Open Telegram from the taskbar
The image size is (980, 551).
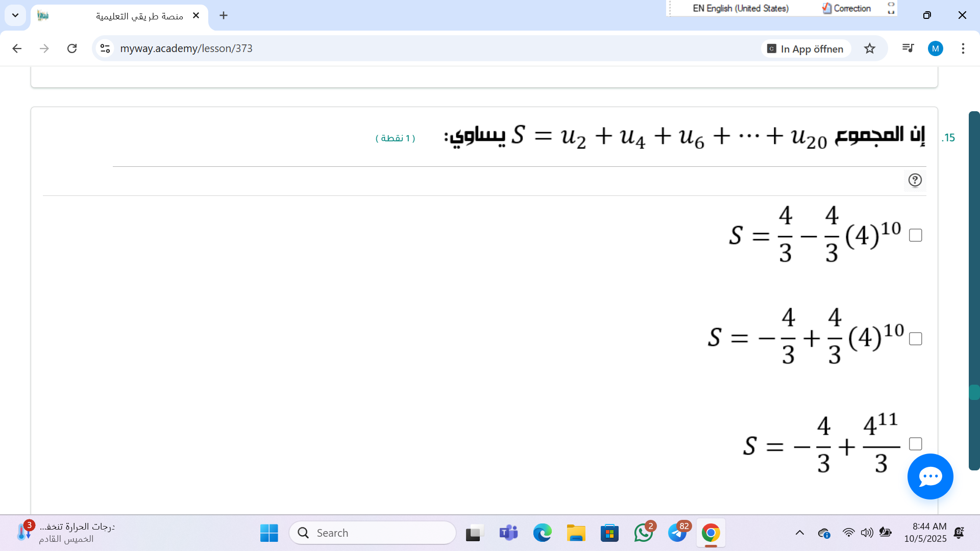click(x=677, y=533)
